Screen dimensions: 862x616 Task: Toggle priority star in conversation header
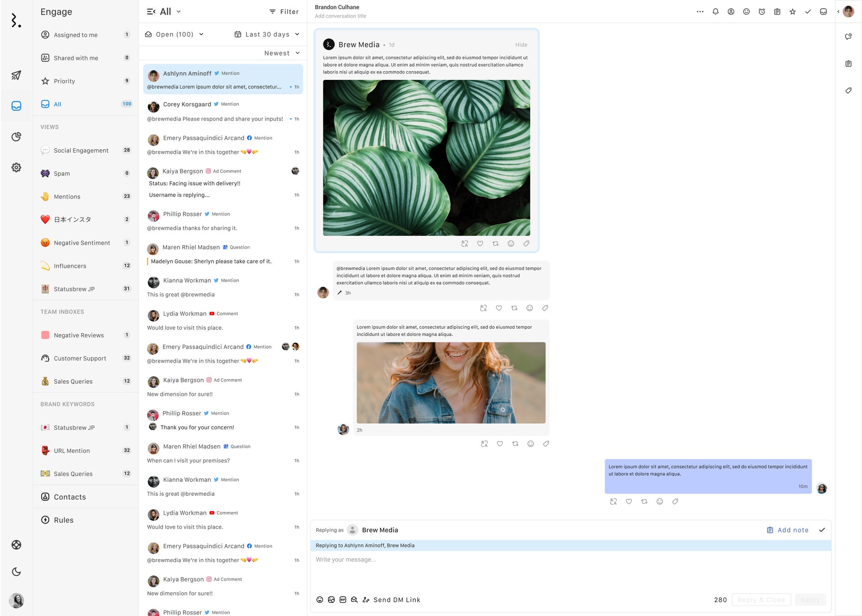793,12
